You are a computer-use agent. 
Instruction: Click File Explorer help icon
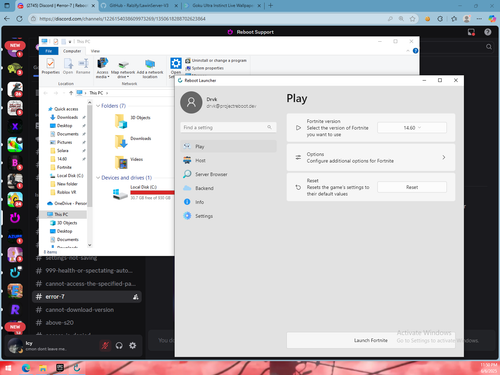[415, 51]
